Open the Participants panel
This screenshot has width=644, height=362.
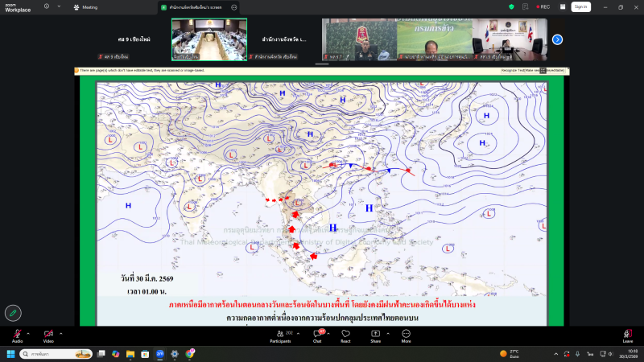click(x=280, y=335)
